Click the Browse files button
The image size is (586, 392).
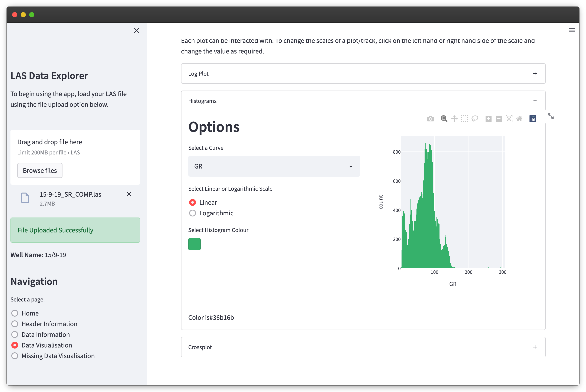(x=40, y=170)
